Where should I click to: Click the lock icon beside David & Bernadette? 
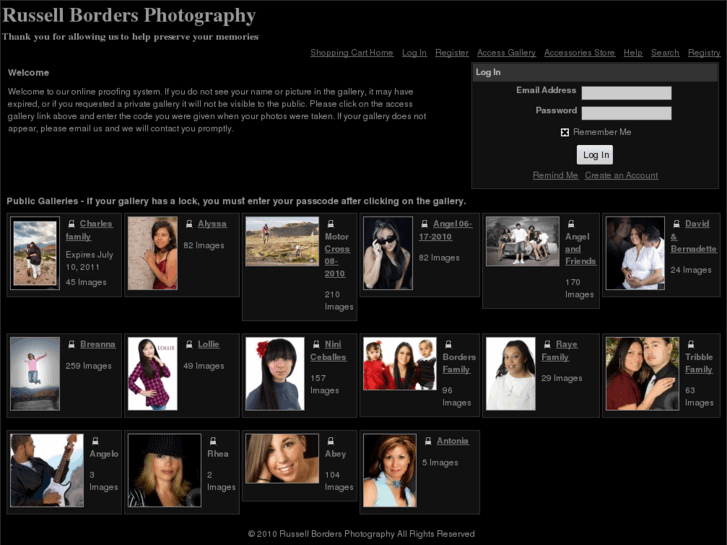click(676, 224)
